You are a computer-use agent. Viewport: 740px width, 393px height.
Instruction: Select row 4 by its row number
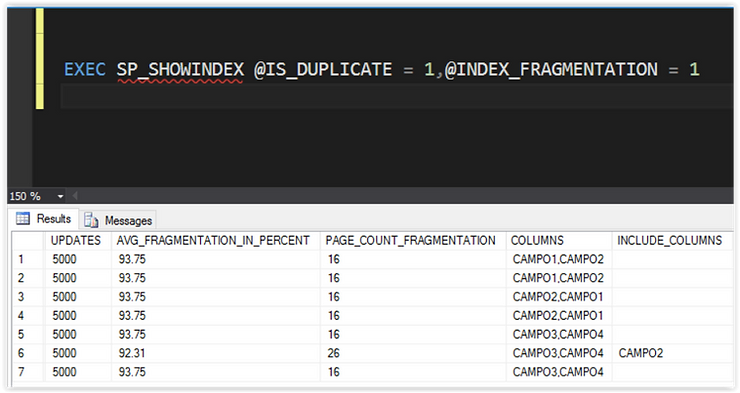click(28, 316)
